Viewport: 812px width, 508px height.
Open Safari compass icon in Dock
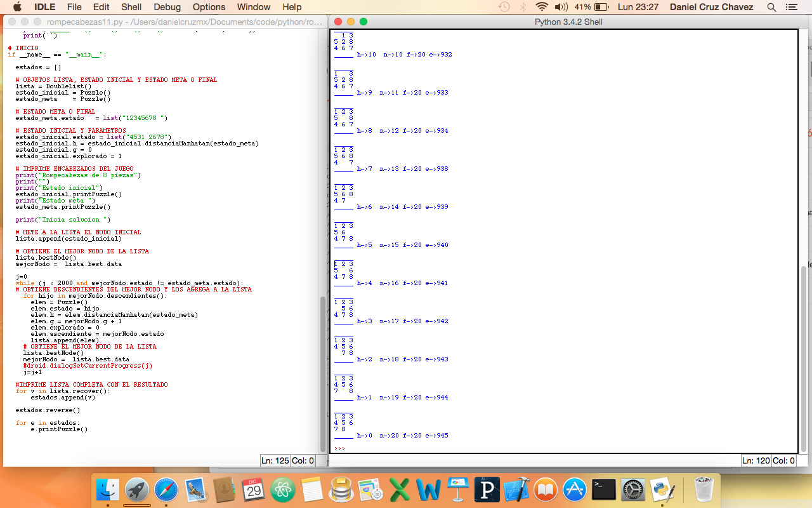click(x=166, y=490)
